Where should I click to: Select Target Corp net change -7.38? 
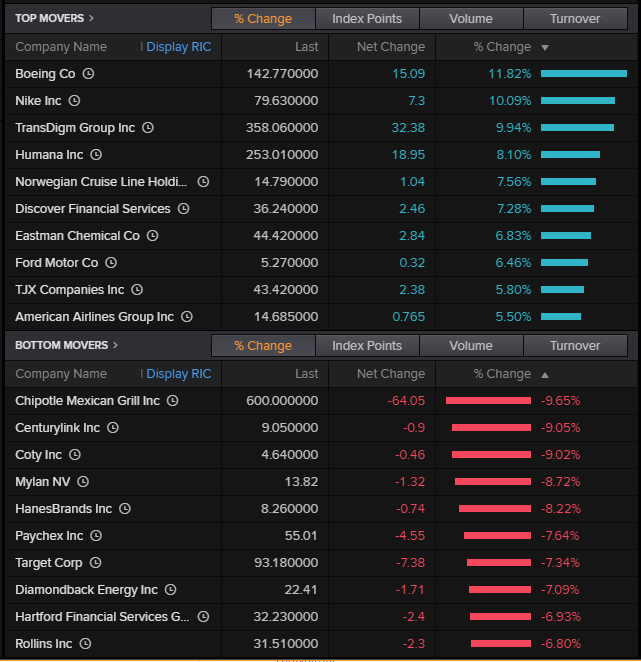410,563
